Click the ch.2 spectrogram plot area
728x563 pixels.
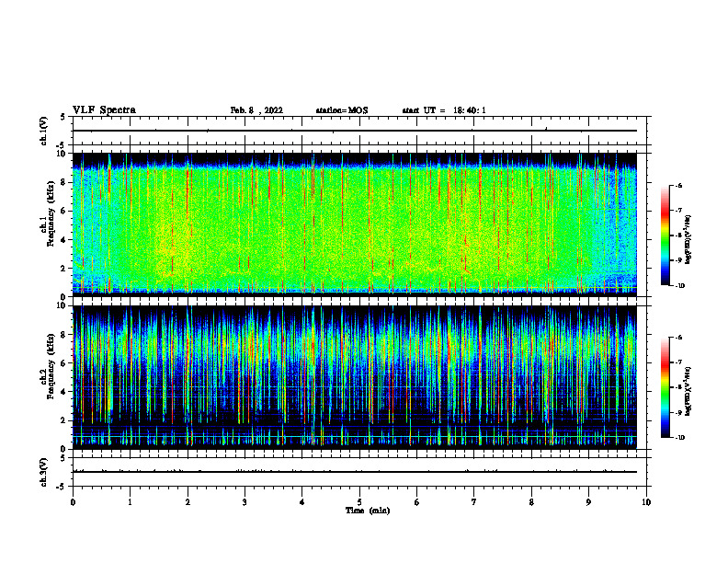pyautogui.click(x=355, y=377)
